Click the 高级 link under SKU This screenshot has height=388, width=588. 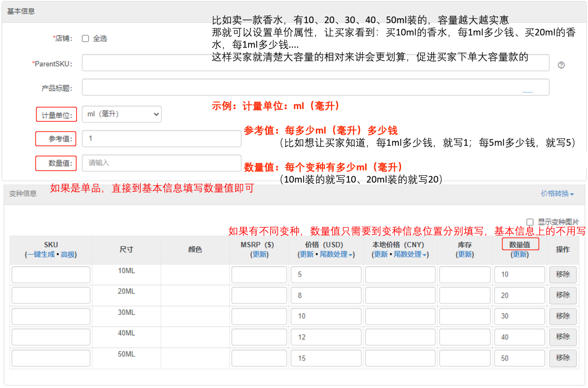[x=67, y=254]
